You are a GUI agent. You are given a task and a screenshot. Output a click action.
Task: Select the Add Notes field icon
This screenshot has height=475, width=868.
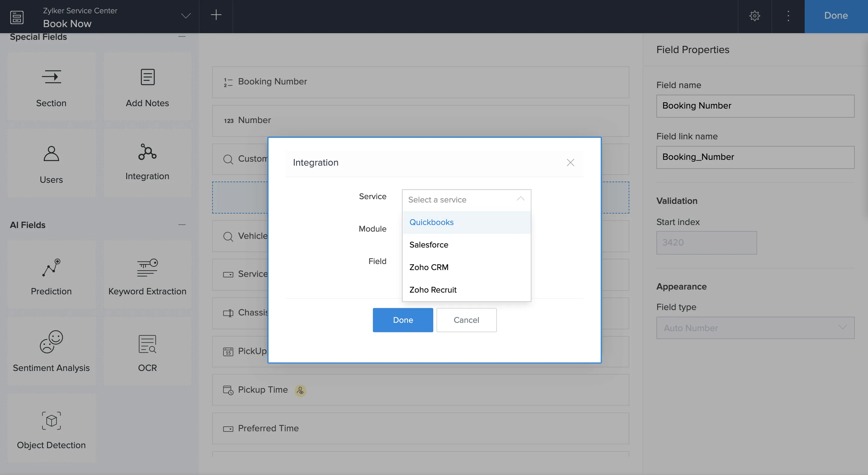point(147,77)
